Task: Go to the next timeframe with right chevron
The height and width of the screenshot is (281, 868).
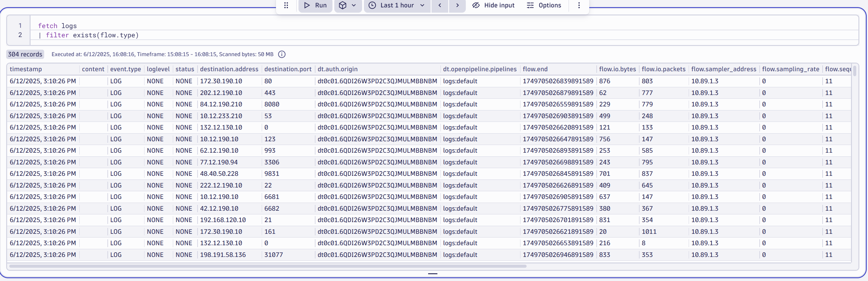Action: (457, 5)
